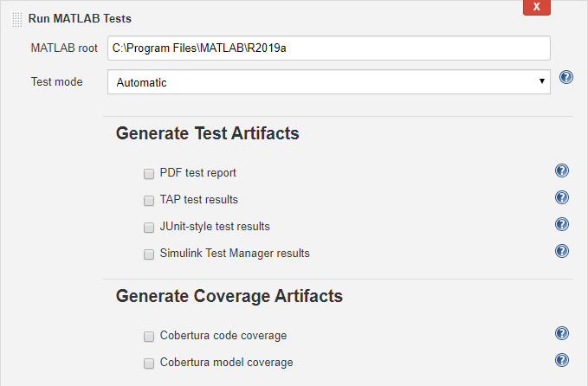Enable Simulink Test Manager results
The height and width of the screenshot is (386, 588).
(149, 254)
